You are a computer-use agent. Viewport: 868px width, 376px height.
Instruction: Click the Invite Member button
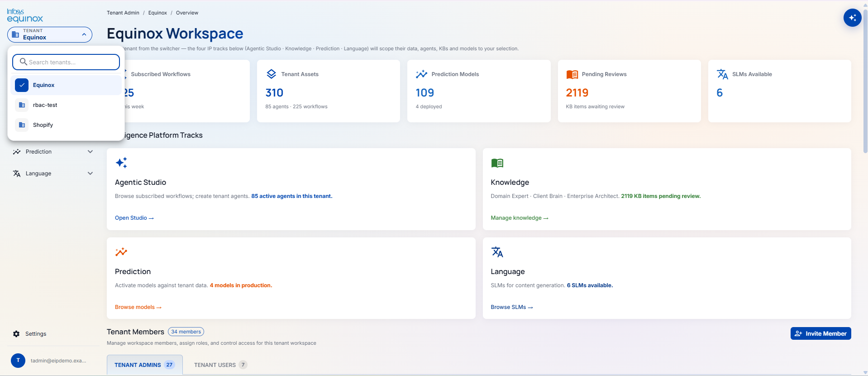pos(820,333)
